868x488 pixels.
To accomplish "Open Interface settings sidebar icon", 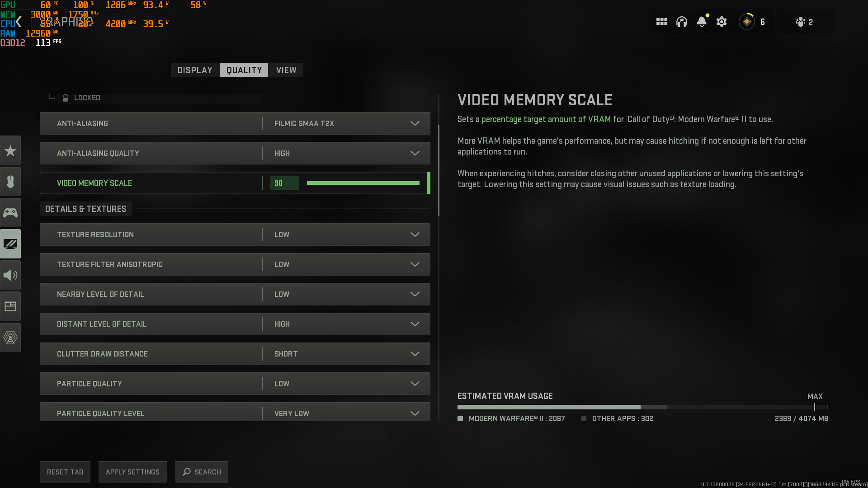I will pos(10,306).
